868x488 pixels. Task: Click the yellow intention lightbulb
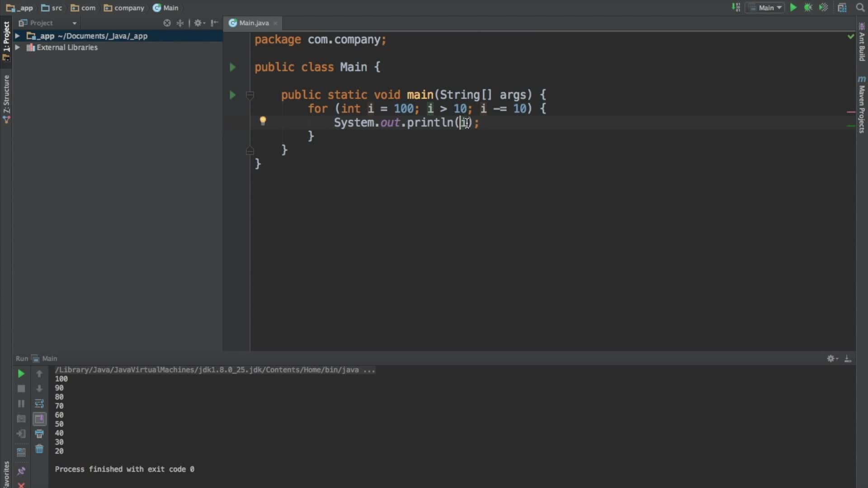tap(263, 121)
